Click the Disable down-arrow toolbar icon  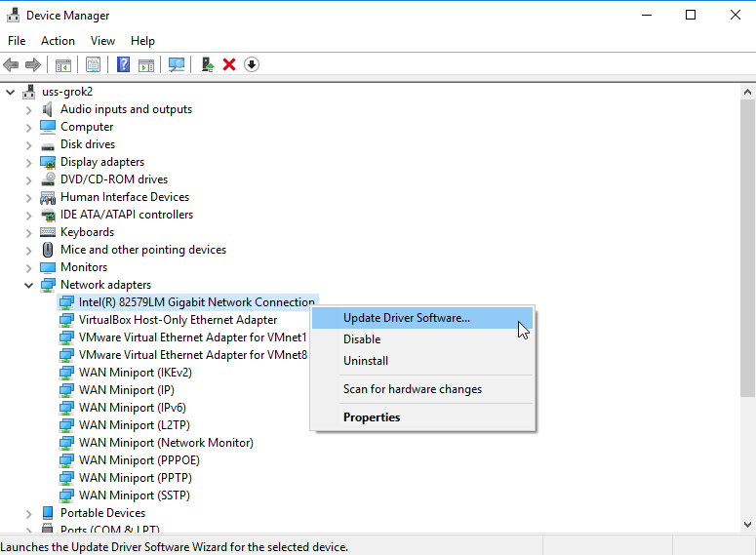[252, 64]
